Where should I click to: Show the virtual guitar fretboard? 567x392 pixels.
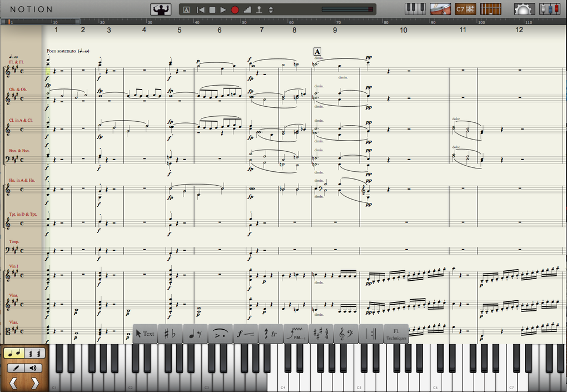point(491,9)
